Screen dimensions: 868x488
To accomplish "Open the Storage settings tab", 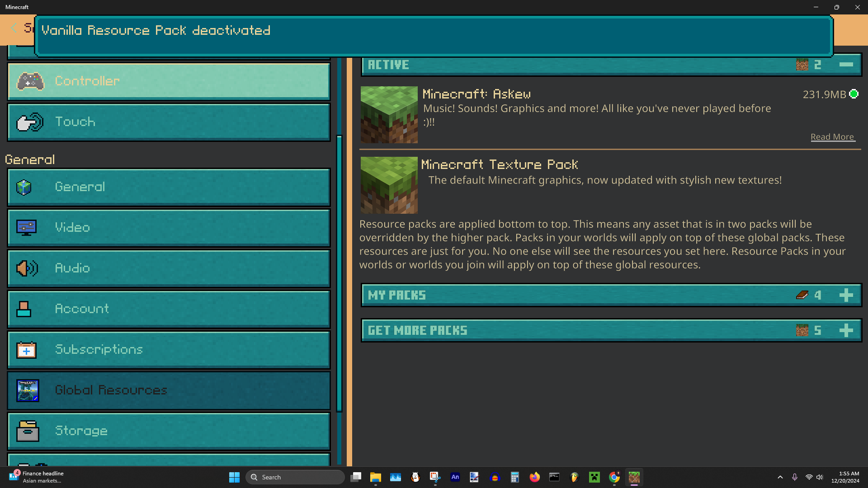I will (169, 431).
